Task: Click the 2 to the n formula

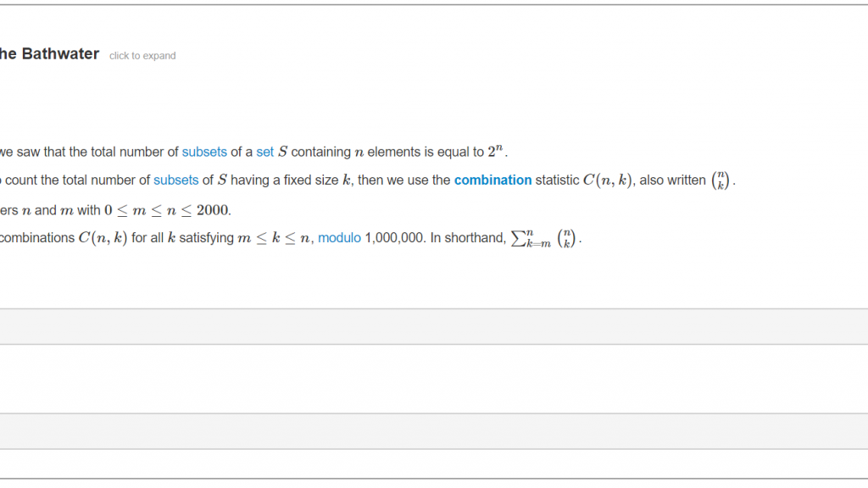Action: click(495, 151)
